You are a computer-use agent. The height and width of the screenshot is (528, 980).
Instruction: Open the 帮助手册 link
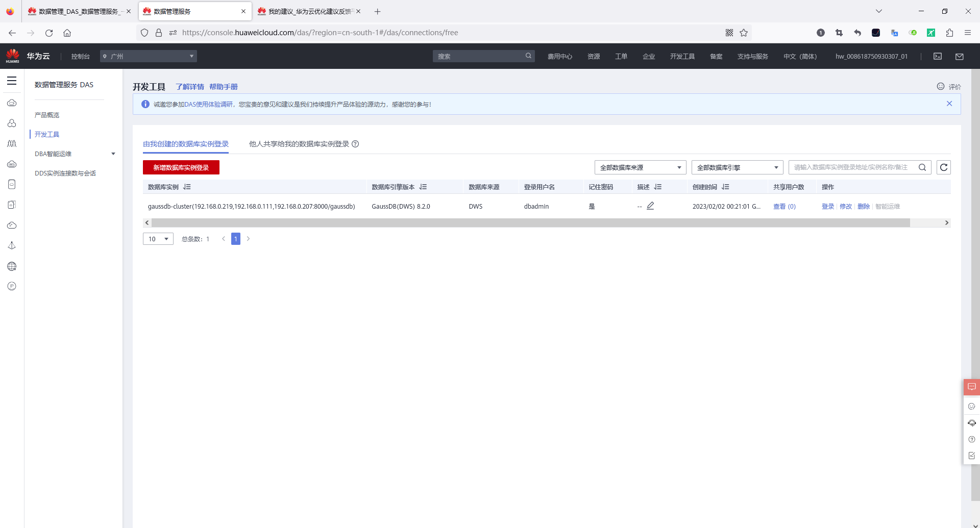coord(224,87)
